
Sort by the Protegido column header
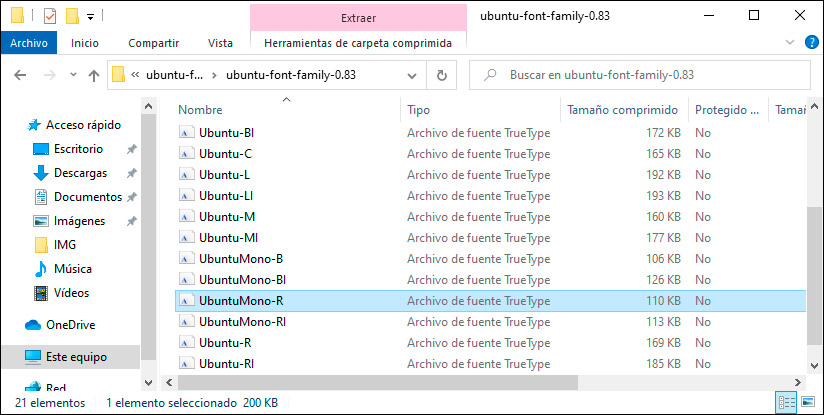point(727,110)
